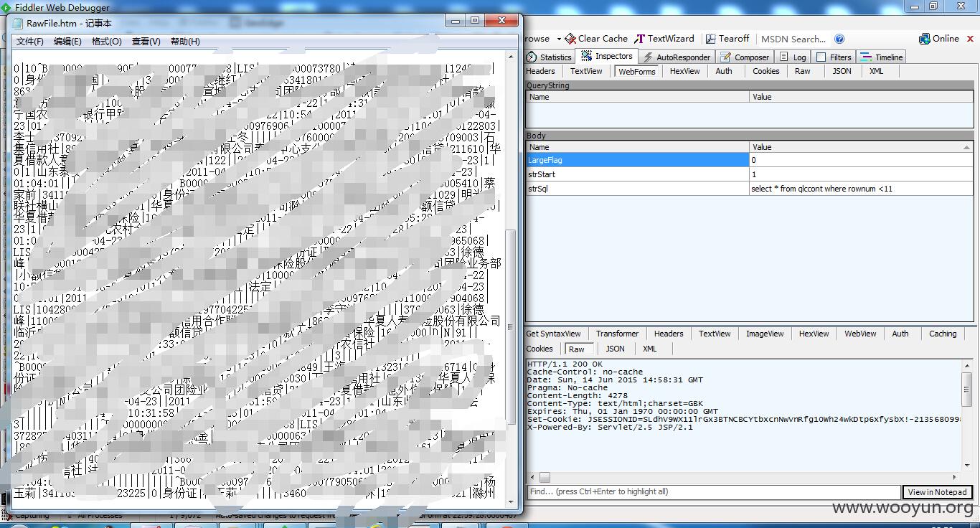Open Notepad 格式(O) menu
980x528 pixels.
coord(107,42)
